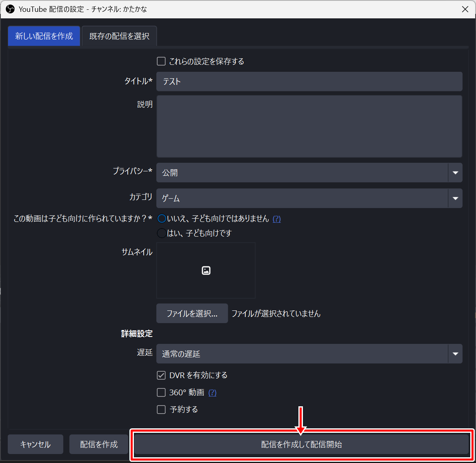Click 配信を作成して配信開始 button
Viewport: 476px width, 463px height.
[x=301, y=444]
